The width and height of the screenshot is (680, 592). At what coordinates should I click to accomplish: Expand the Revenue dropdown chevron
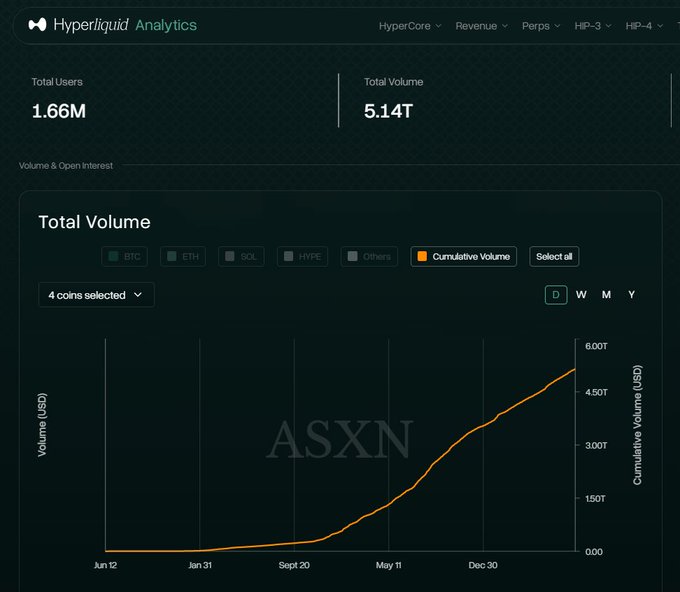point(505,26)
